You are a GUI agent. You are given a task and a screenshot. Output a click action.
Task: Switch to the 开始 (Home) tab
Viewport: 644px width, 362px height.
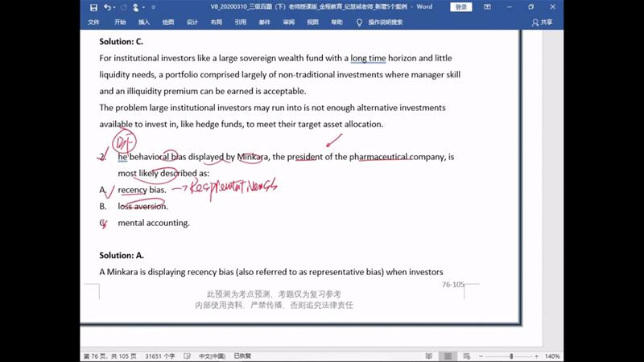coord(120,23)
